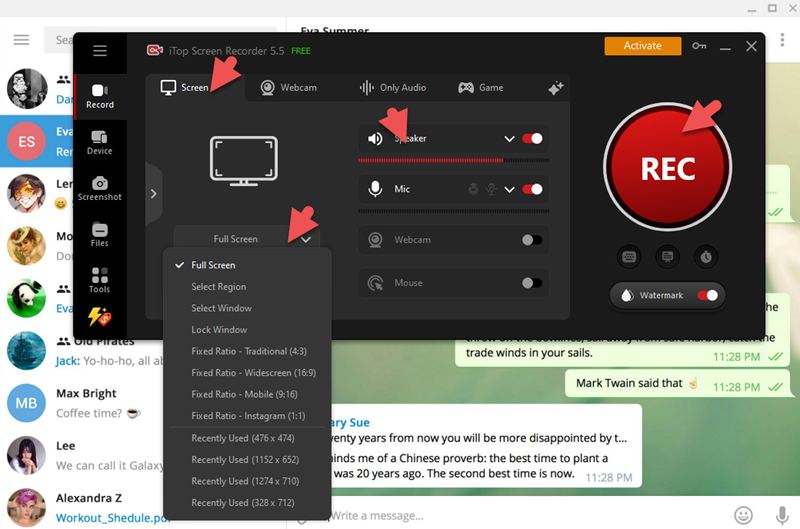The width and height of the screenshot is (800, 529).
Task: Disable the Watermark toggle
Action: 708,295
